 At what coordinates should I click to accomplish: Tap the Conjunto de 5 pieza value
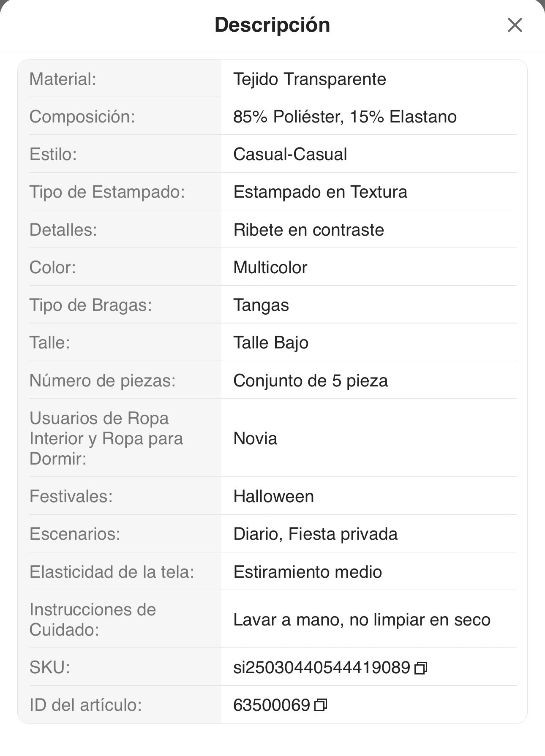coord(310,381)
